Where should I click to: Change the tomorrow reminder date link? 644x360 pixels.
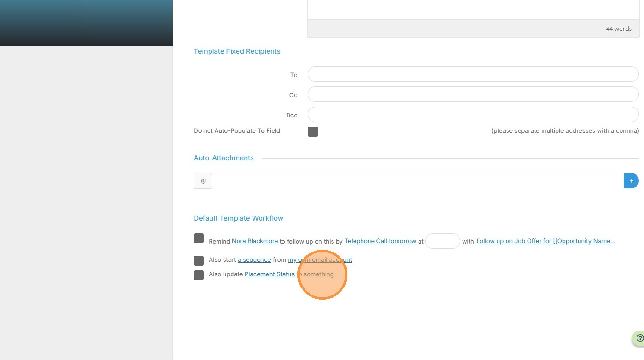[x=403, y=241]
